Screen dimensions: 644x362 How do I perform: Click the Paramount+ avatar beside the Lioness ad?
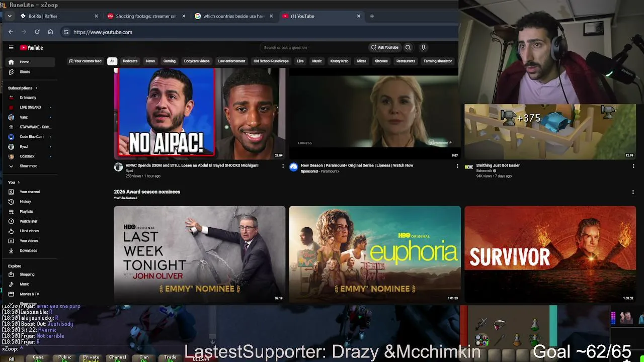(293, 167)
